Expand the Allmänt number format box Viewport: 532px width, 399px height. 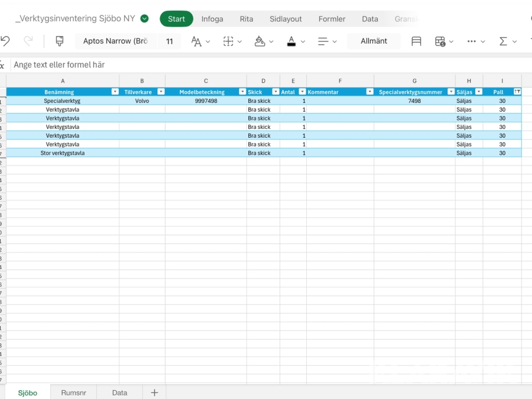374,41
